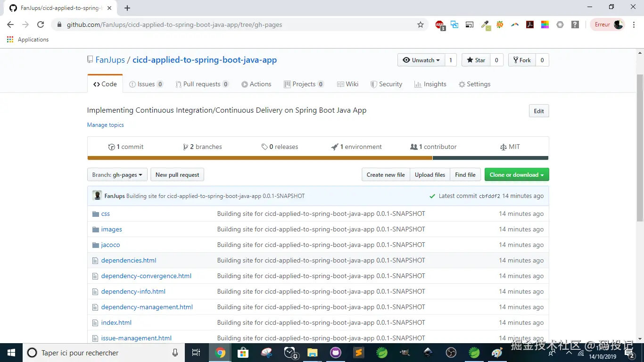The width and height of the screenshot is (644, 362).
Task: Open the Insights tab
Action: [430, 84]
